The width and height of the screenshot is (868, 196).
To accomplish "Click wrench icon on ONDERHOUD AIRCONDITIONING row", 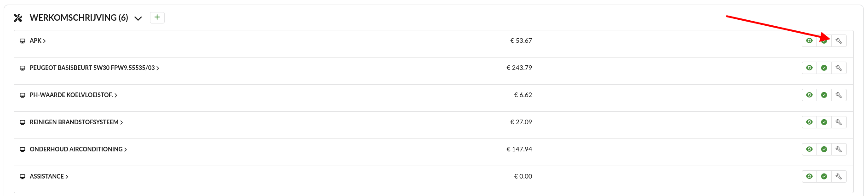I will tap(839, 150).
